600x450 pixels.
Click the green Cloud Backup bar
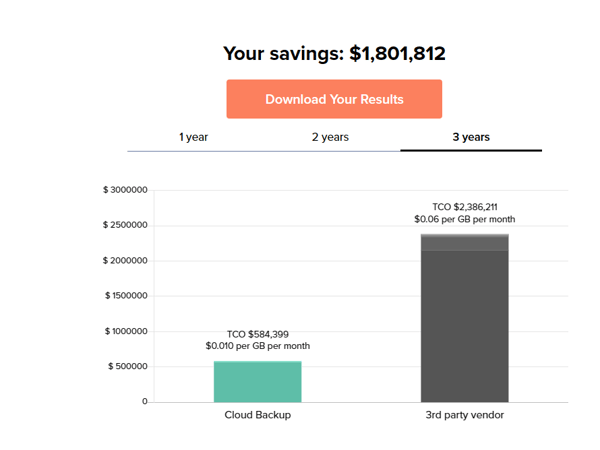(x=258, y=382)
